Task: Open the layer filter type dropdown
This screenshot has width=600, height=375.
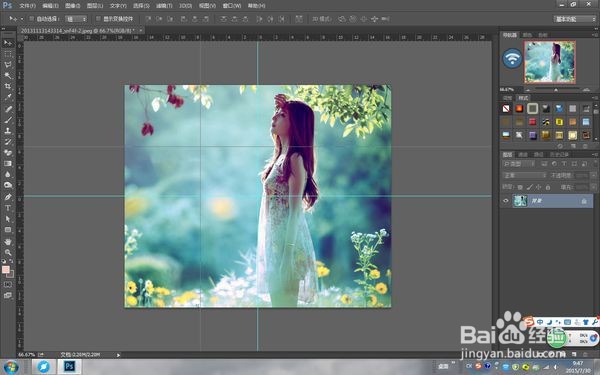Action: (518, 164)
